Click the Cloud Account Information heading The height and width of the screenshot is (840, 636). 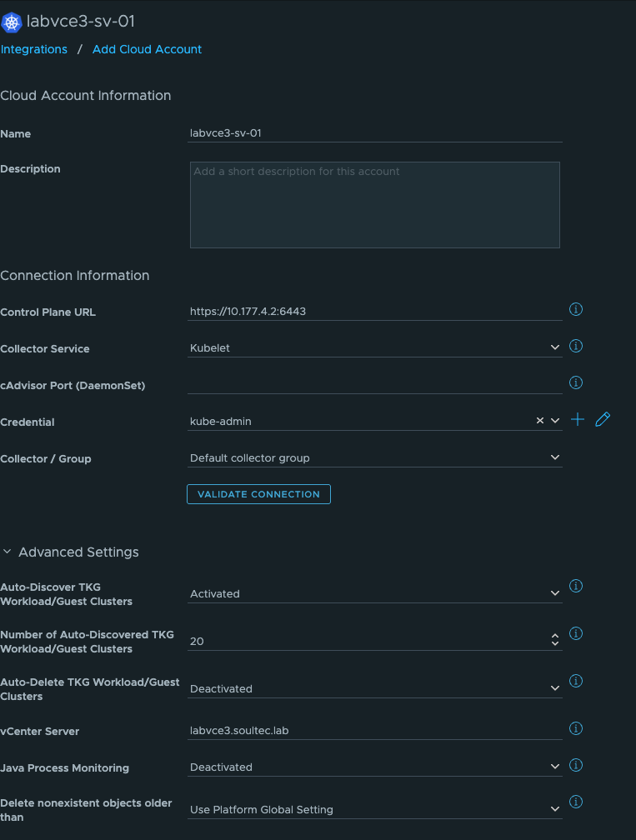tap(86, 95)
